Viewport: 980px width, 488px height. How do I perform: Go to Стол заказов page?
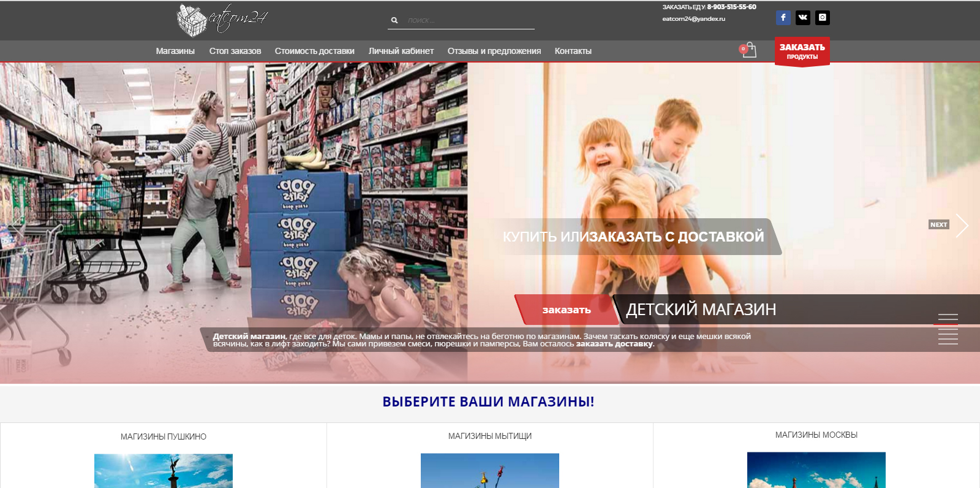[x=235, y=51]
